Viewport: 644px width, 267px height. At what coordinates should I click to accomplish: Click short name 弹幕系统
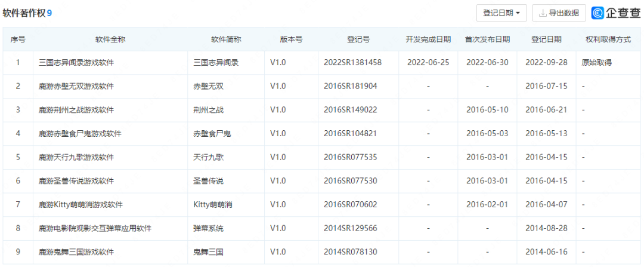click(208, 228)
